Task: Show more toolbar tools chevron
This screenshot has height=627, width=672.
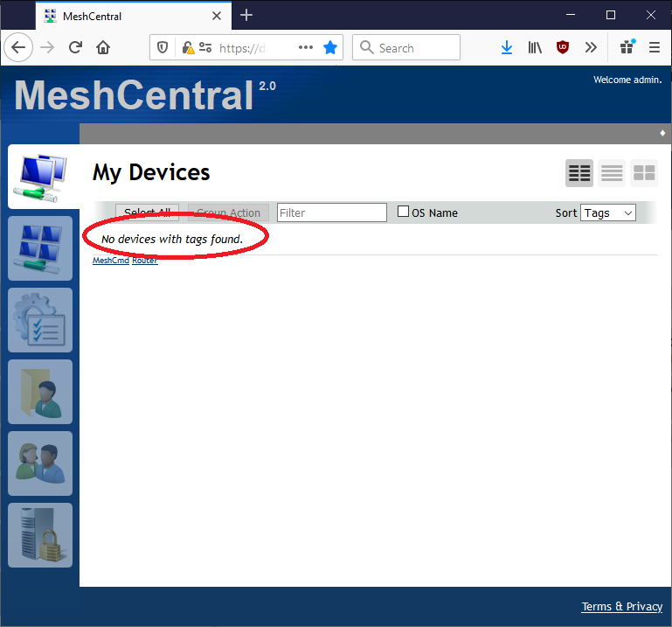Action: (591, 47)
